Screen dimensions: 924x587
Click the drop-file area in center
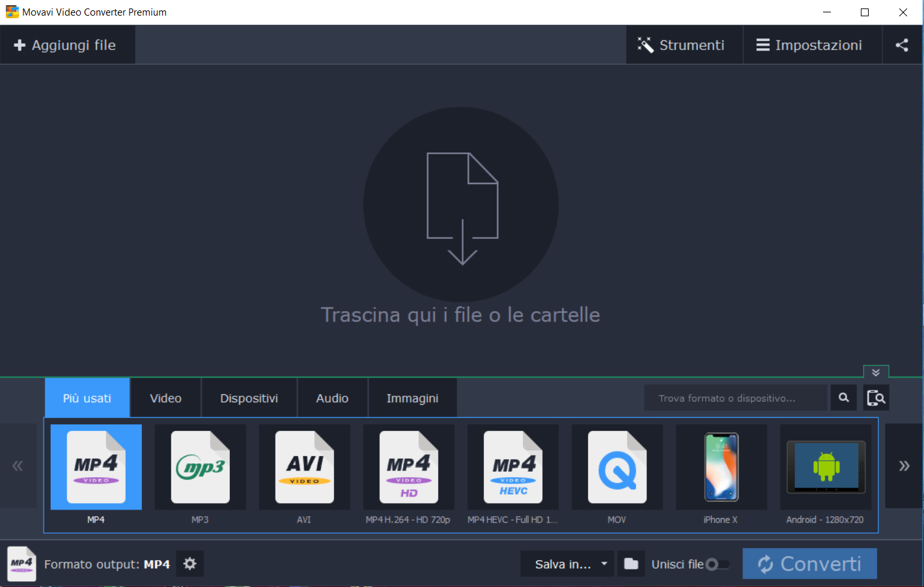(461, 204)
